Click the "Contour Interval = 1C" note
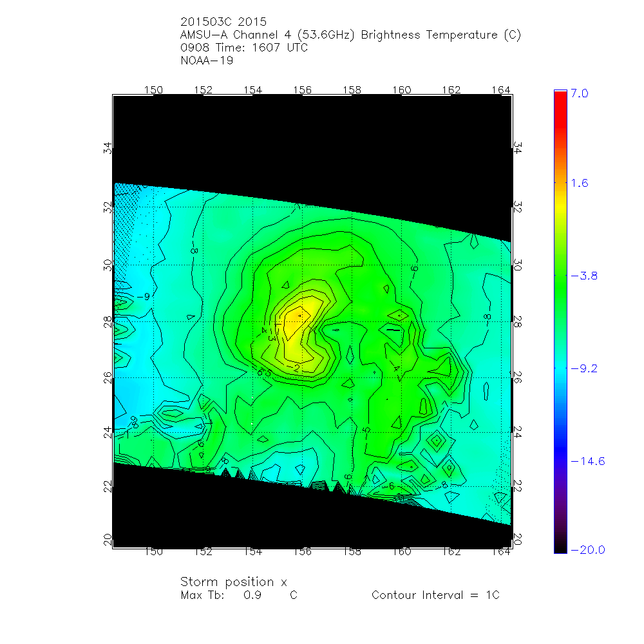The width and height of the screenshot is (644, 644). 435,595
